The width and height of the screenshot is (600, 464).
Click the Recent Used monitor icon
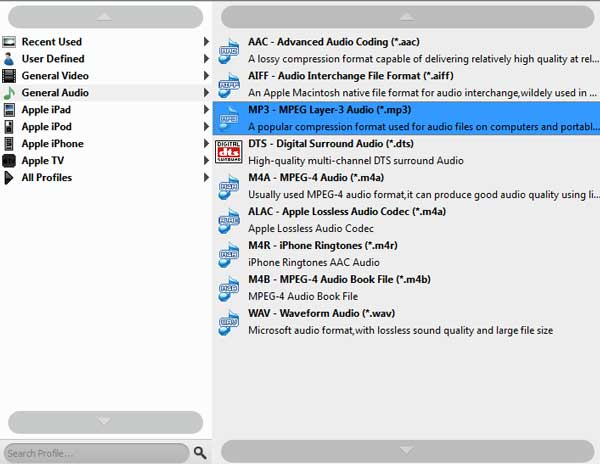(x=9, y=42)
